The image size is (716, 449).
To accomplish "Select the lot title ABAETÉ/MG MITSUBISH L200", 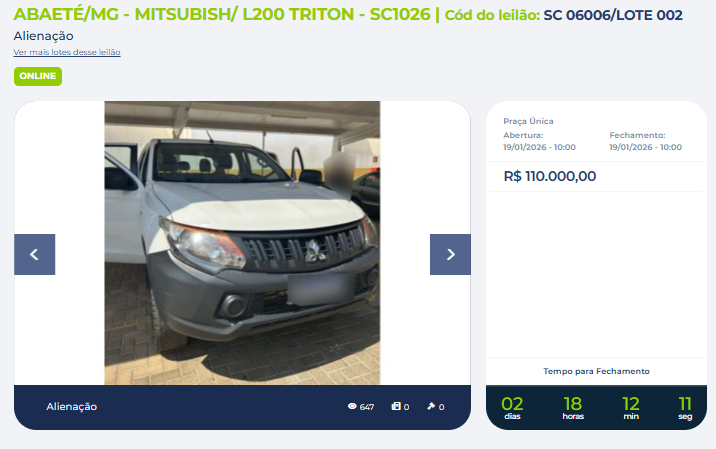I will pos(222,15).
